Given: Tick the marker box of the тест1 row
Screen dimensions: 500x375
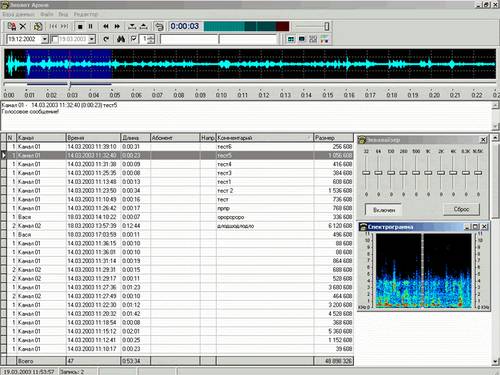Looking at the screenshot, I should (3, 182).
